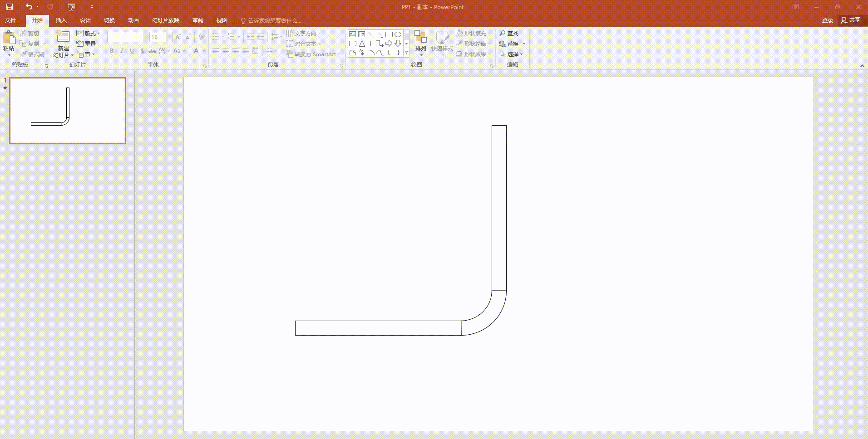Choose the right block arrow shape
Image resolution: width=868 pixels, height=439 pixels.
click(389, 44)
